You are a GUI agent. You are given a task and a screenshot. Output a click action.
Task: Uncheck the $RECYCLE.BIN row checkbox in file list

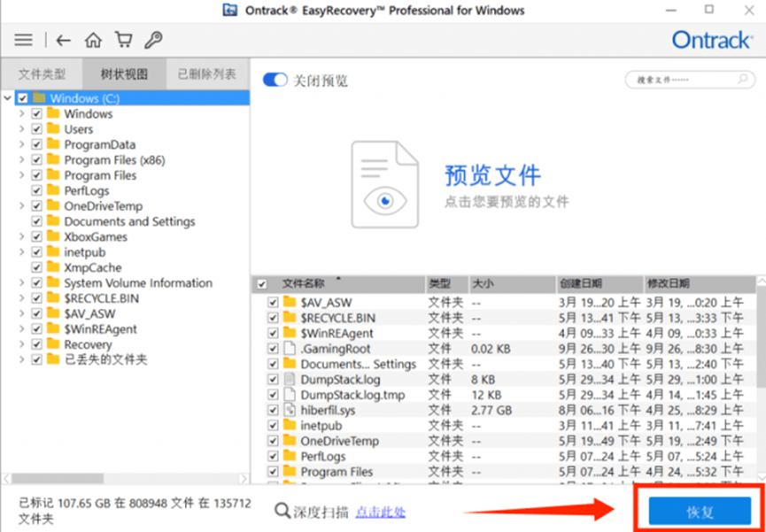pos(273,318)
